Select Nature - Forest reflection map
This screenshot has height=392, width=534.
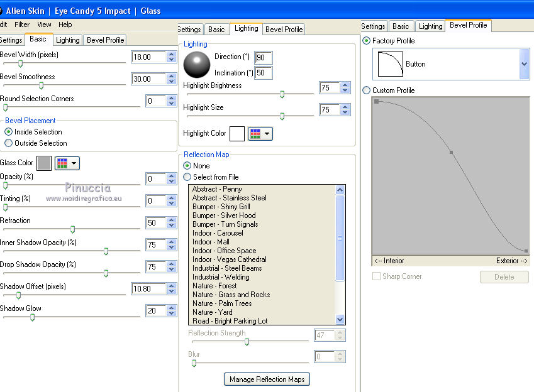coord(214,286)
